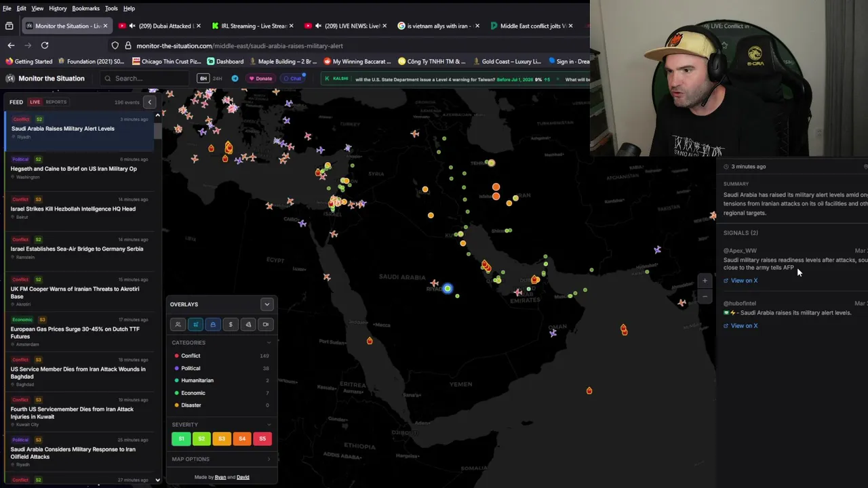Click the flame marker near Yemen coast
868x488 pixels.
pyautogui.click(x=589, y=390)
